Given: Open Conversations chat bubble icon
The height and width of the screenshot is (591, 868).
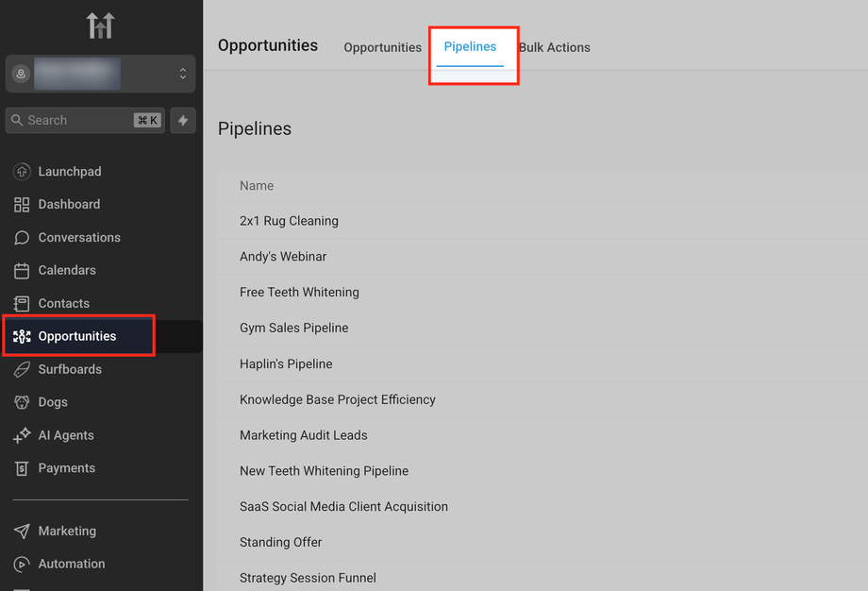Looking at the screenshot, I should 22,238.
